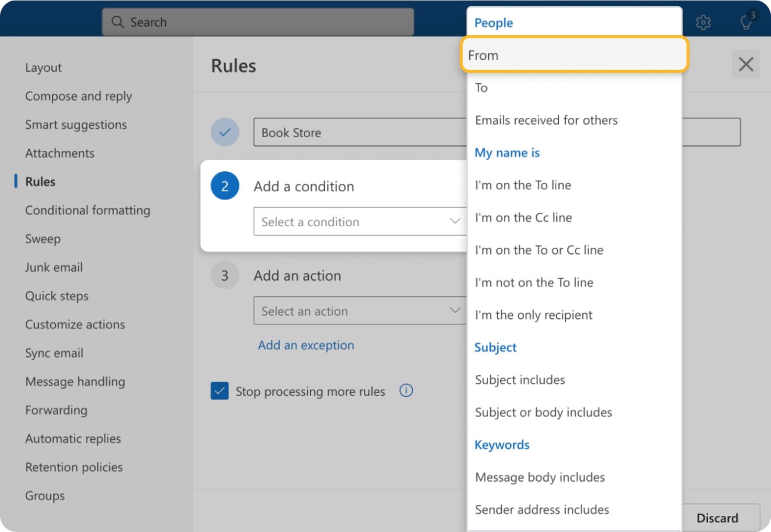The image size is (771, 532).
Task: Select I'm on the Cc line option
Action: (523, 217)
